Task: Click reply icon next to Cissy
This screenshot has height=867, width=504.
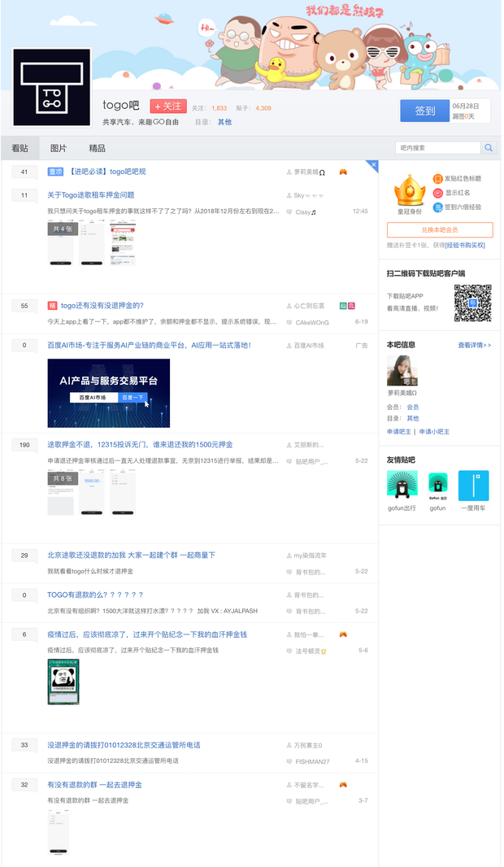Action: pyautogui.click(x=289, y=211)
